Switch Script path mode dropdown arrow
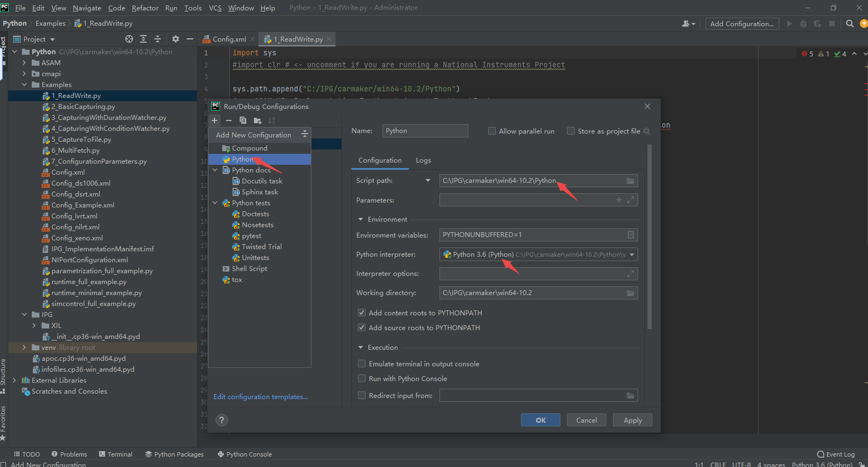Image resolution: width=868 pixels, height=467 pixels. [428, 181]
